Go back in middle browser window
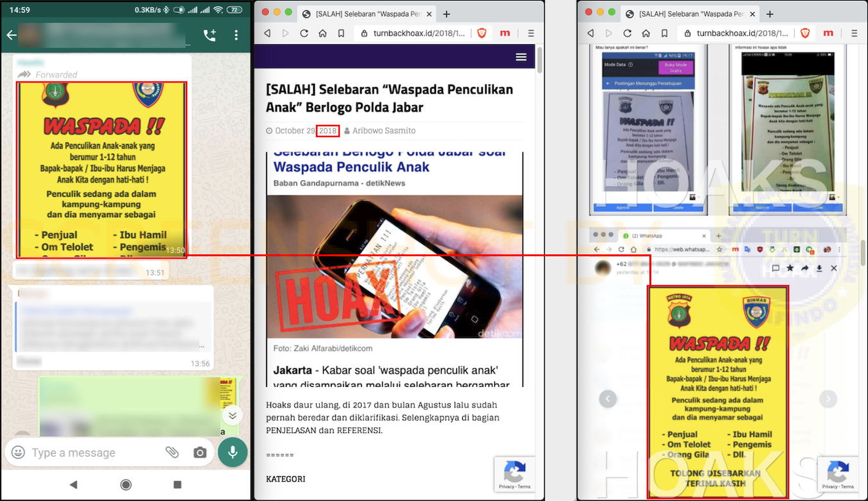The image size is (868, 501). tap(267, 33)
